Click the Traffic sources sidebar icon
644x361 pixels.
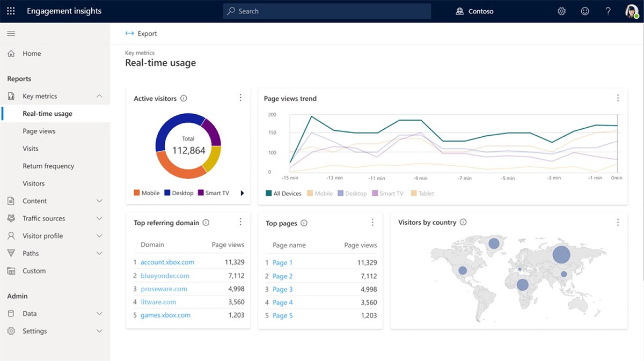click(x=12, y=218)
